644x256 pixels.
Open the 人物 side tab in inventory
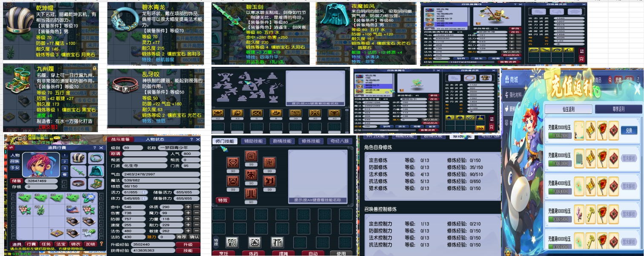[15, 155]
